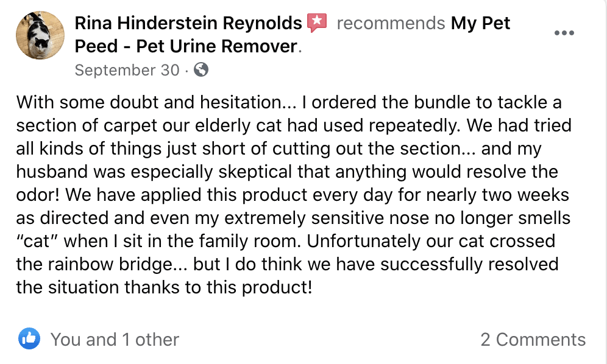Click the phrase "rainbow bridge" in the review
607x364 pixels.
[x=111, y=264]
